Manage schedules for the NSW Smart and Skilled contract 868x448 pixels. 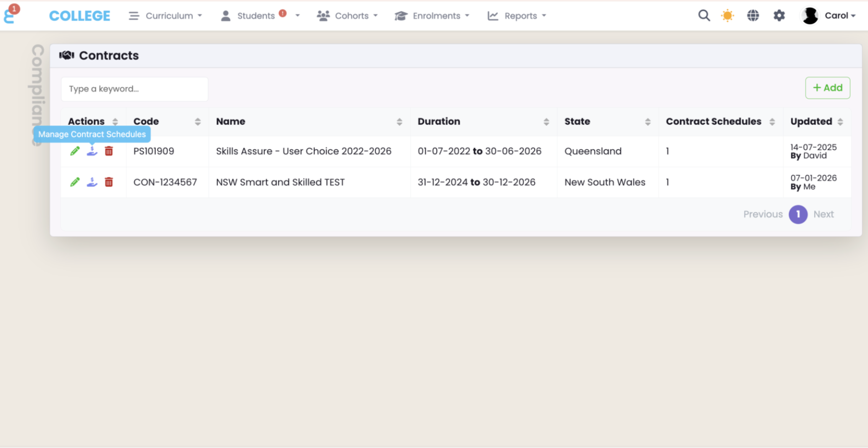click(92, 182)
